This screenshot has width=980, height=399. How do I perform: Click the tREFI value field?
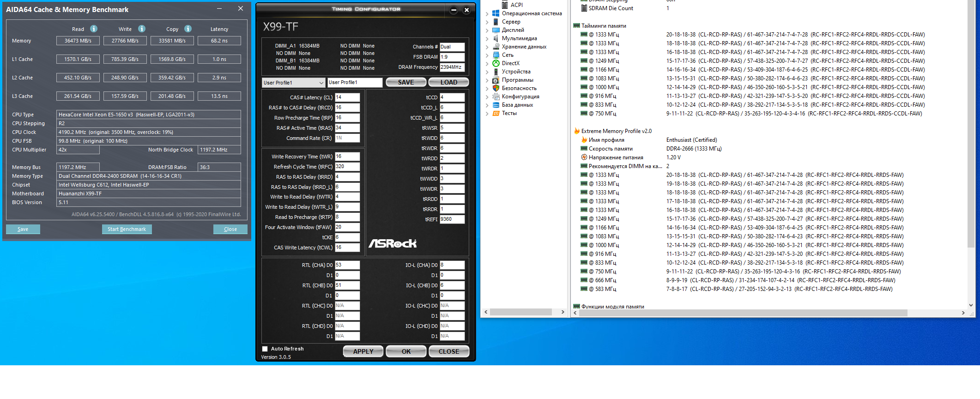pyautogui.click(x=452, y=219)
